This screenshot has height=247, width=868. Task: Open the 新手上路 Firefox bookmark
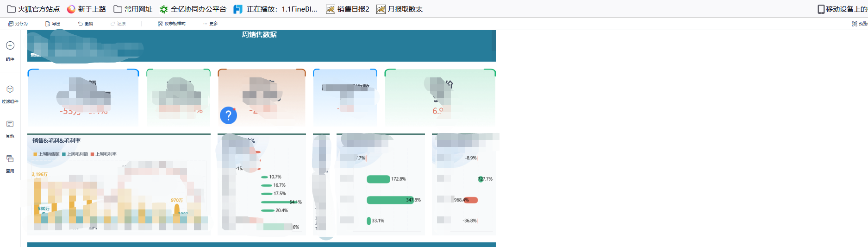click(87, 9)
